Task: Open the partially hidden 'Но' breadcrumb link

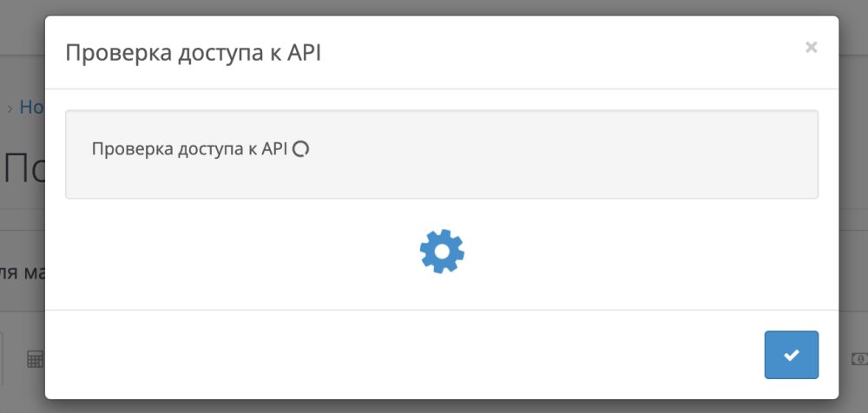Action: (32, 108)
